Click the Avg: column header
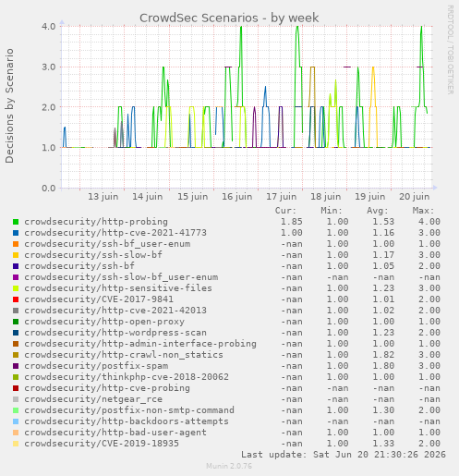459x476 pixels. 378,211
